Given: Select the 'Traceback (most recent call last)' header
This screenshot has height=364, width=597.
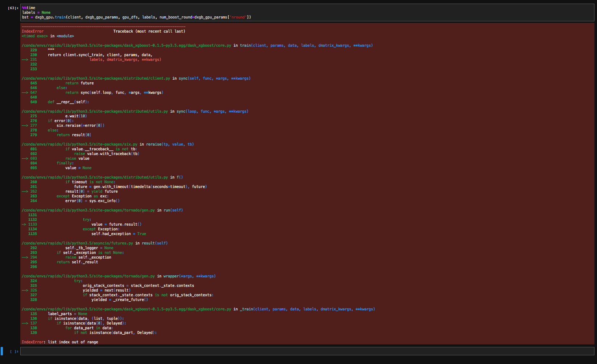Looking at the screenshot, I should (x=149, y=31).
